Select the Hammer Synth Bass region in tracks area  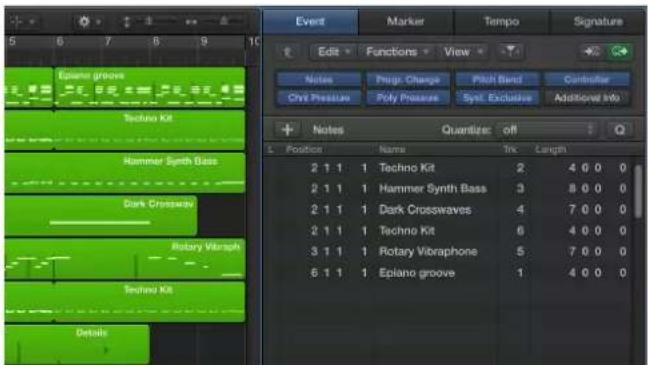click(x=125, y=173)
